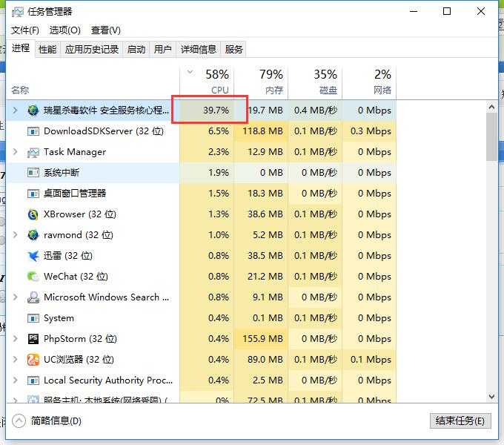Click the scrollbar up arrow
Screen dimensions: 504x445
coord(491,107)
